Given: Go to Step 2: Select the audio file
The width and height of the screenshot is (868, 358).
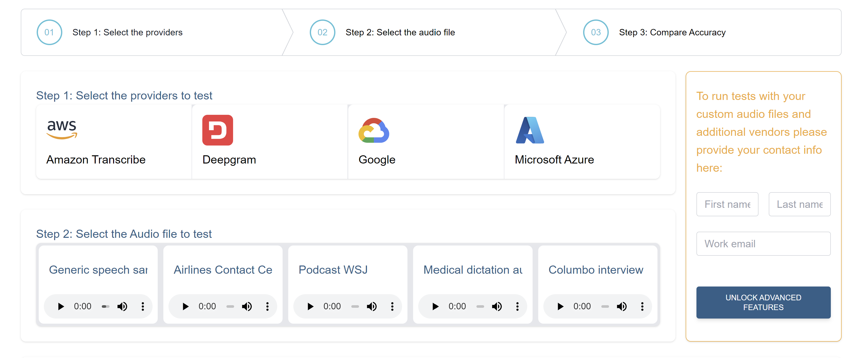Looking at the screenshot, I should point(400,32).
